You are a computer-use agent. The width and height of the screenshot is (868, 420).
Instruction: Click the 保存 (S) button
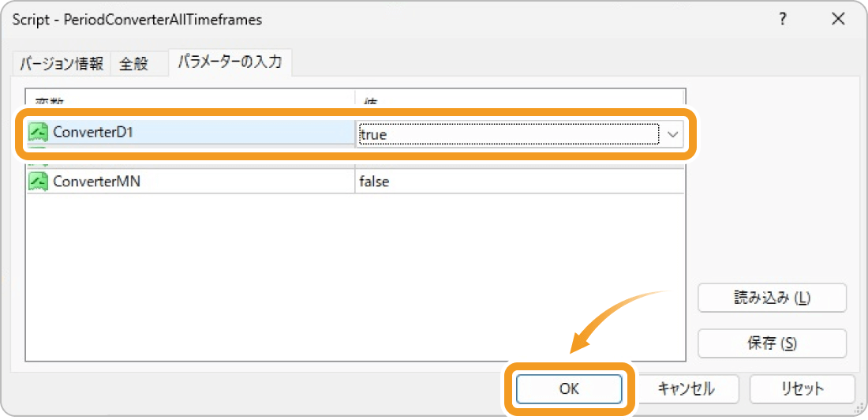pos(773,343)
